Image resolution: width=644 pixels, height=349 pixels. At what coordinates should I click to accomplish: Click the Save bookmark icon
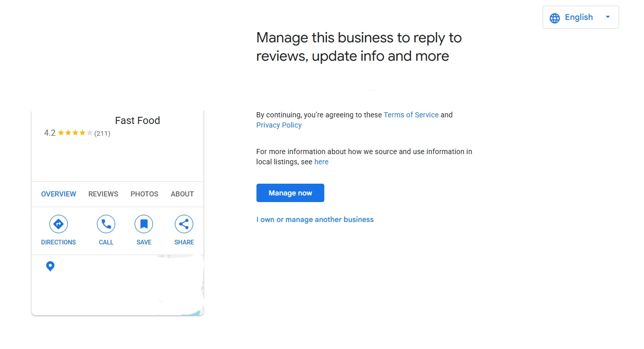tap(144, 224)
